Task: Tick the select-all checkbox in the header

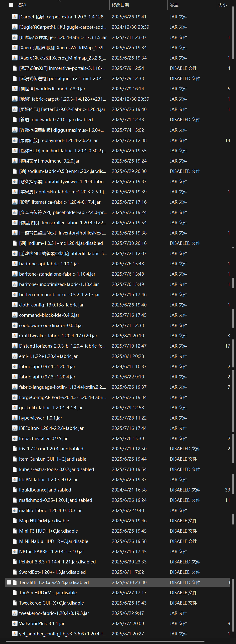Action: tap(11, 5)
